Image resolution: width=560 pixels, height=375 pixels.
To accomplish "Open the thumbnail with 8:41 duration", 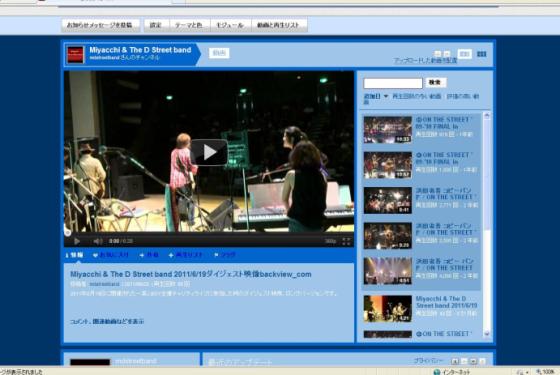I will [388, 200].
